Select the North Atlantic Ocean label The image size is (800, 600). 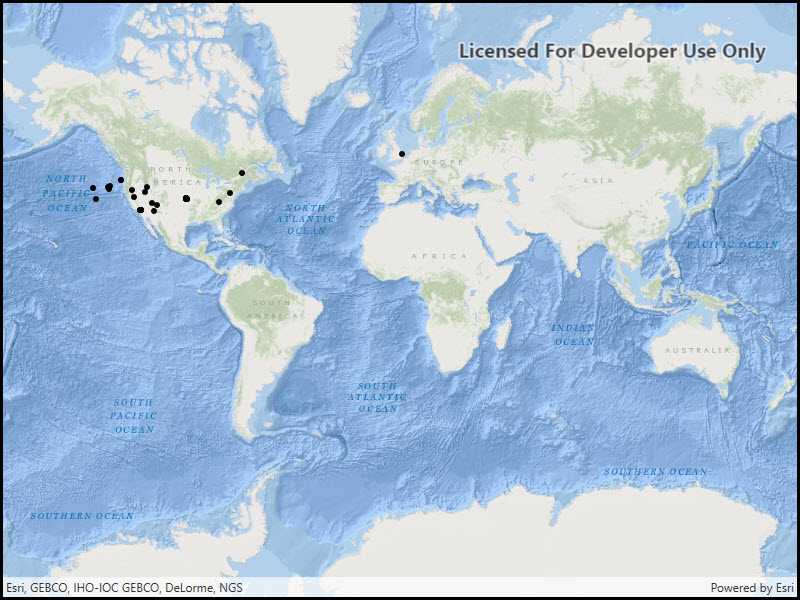[305, 219]
